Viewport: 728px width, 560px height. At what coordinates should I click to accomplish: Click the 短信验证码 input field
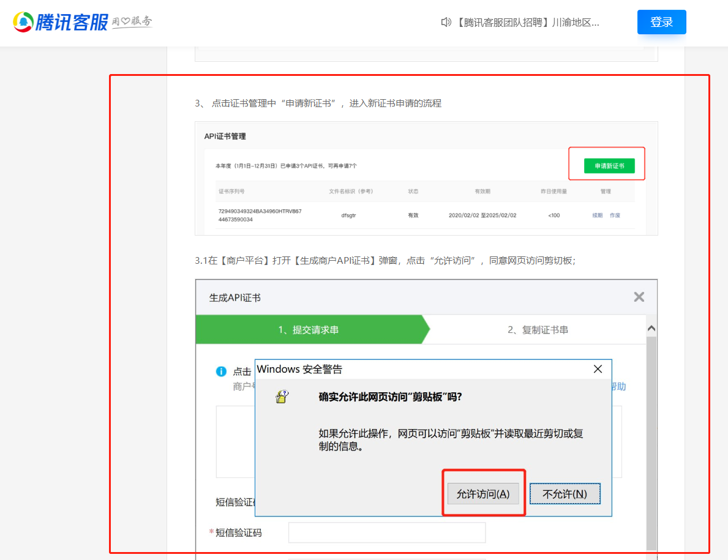click(x=386, y=532)
